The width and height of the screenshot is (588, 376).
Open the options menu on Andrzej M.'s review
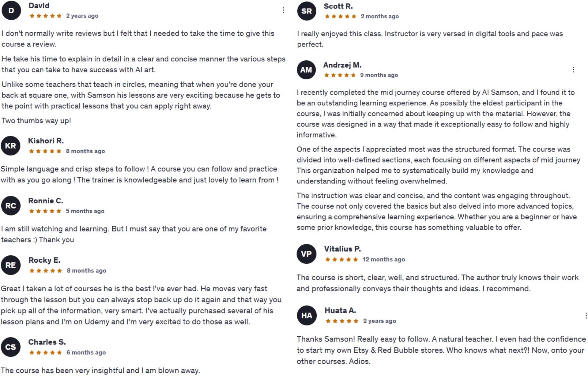tap(573, 70)
